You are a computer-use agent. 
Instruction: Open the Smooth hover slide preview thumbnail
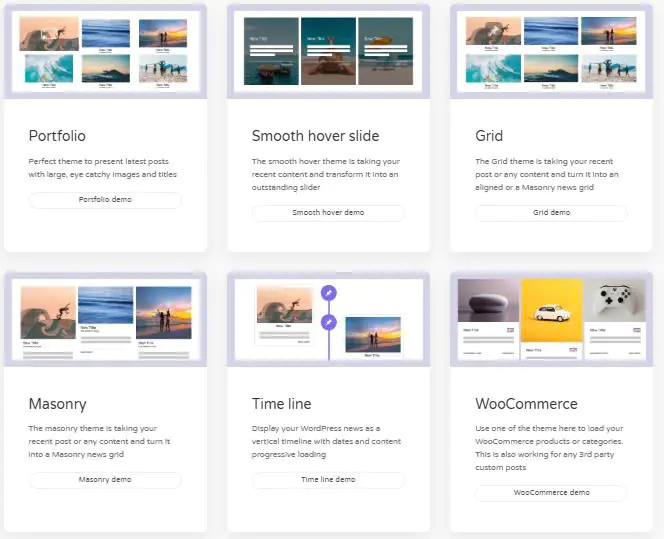click(x=328, y=50)
